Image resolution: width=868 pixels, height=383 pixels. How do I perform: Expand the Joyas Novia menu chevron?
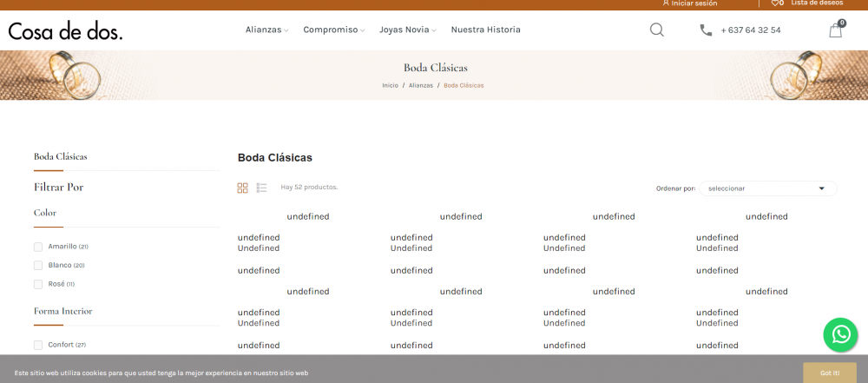(x=433, y=30)
